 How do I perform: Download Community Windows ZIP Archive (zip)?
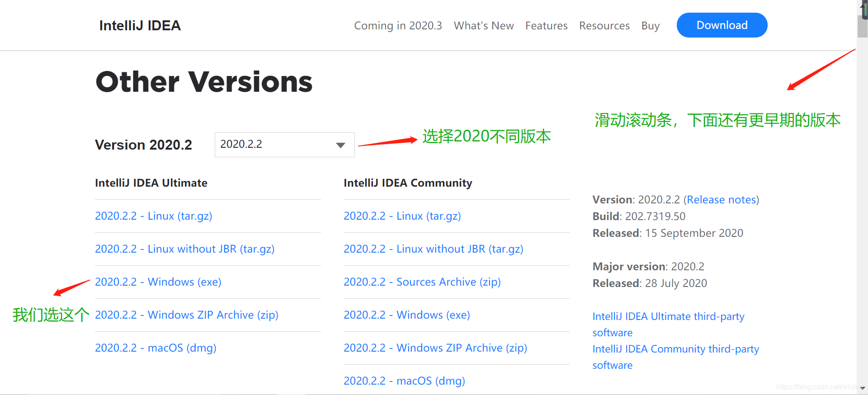click(x=435, y=348)
